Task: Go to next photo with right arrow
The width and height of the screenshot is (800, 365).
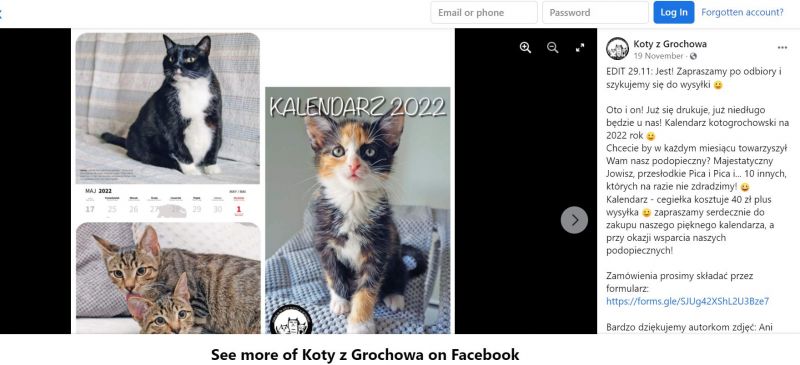Action: tap(574, 220)
